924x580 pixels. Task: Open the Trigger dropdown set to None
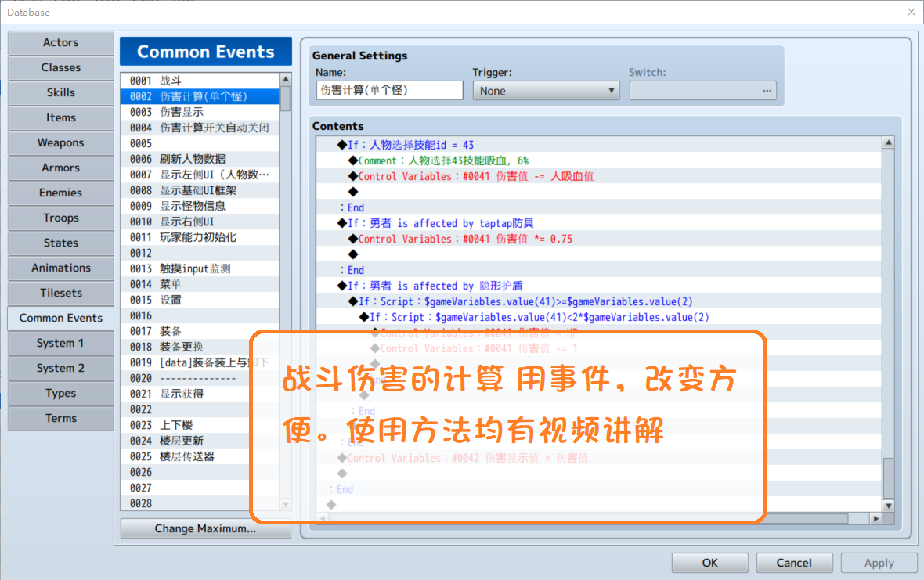(x=546, y=91)
